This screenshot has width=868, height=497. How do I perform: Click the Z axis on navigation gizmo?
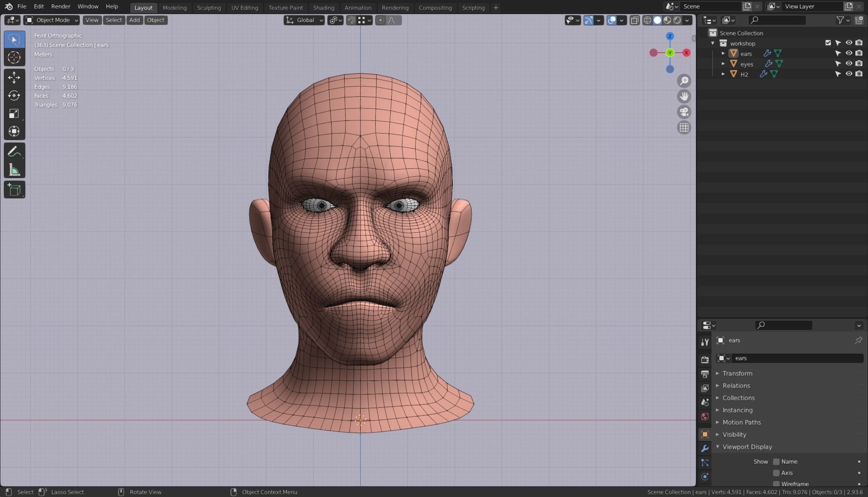[x=670, y=36]
